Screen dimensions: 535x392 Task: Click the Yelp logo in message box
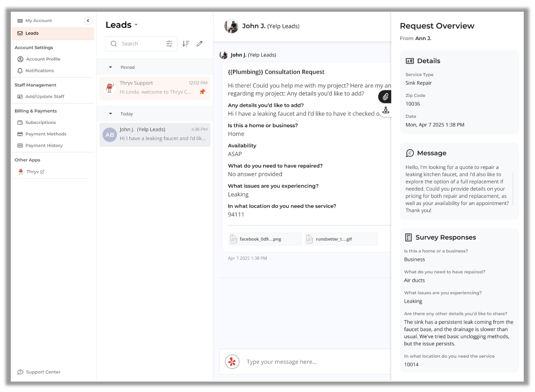pos(232,361)
